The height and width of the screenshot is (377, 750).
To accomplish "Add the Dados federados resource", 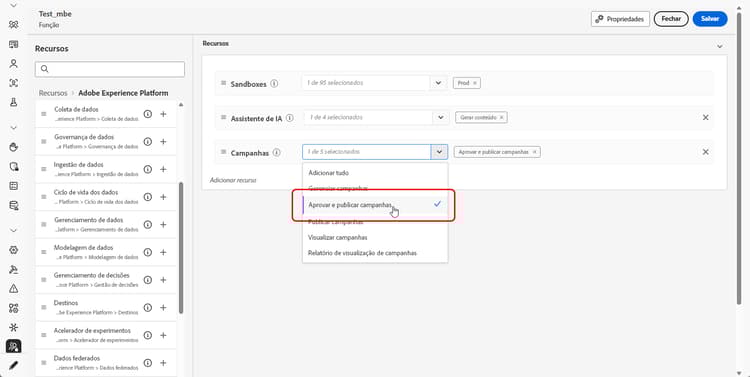I will 163,363.
